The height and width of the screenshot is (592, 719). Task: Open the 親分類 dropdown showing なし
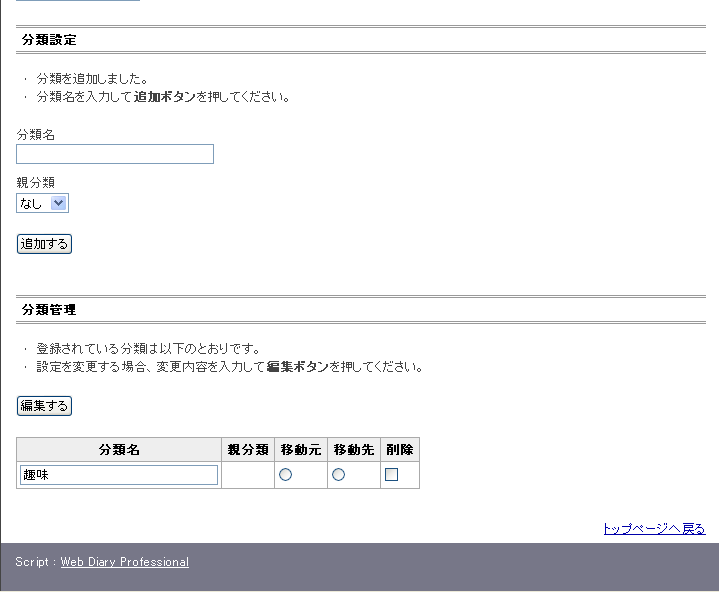coord(43,203)
